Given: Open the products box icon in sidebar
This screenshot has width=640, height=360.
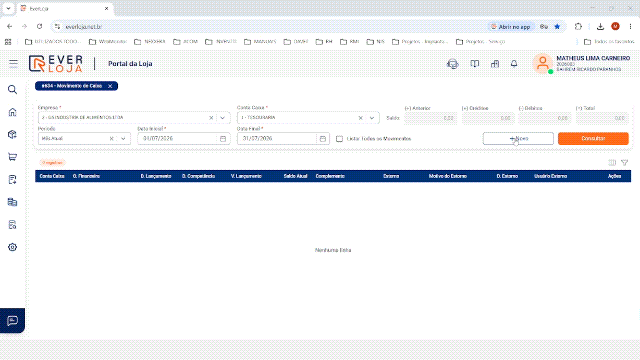Looking at the screenshot, I should 13,134.
